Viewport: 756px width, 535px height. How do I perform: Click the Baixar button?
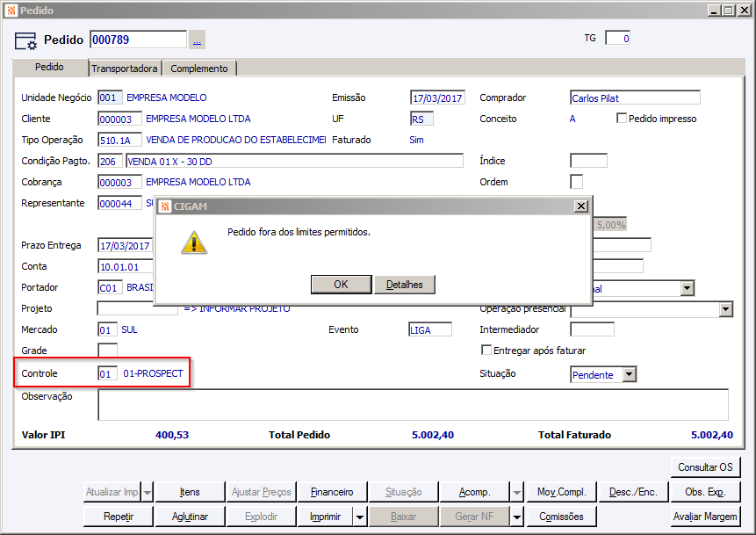point(403,517)
